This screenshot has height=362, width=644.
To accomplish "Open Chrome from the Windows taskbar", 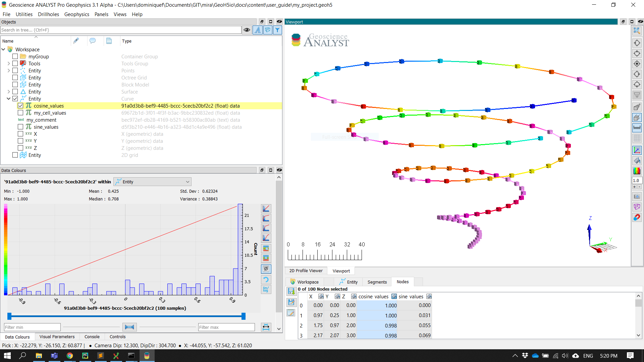I will 70,356.
